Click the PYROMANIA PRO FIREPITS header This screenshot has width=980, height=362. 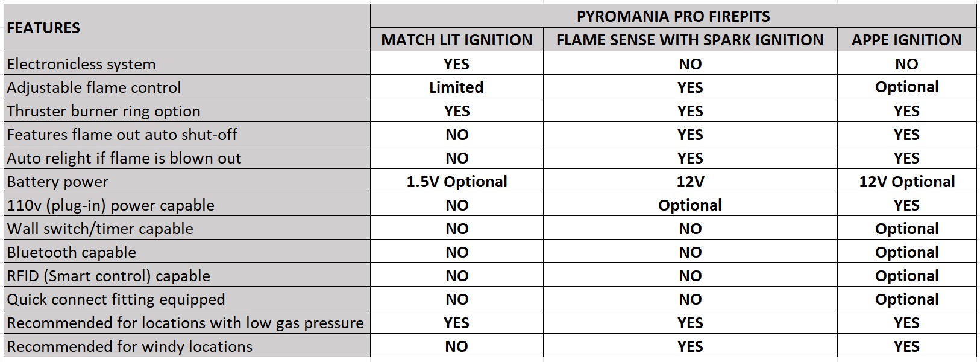point(673,16)
